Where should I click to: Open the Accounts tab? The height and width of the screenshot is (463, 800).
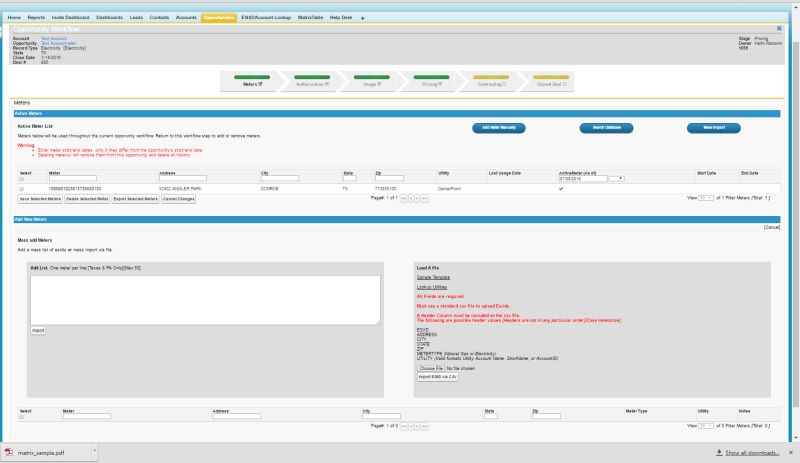[186, 17]
